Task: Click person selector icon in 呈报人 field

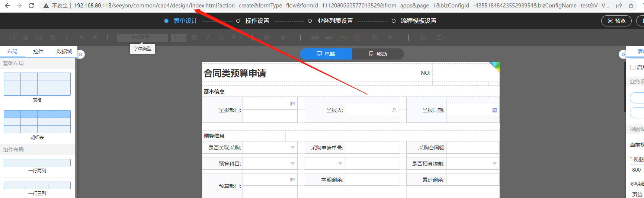Action: click(394, 110)
